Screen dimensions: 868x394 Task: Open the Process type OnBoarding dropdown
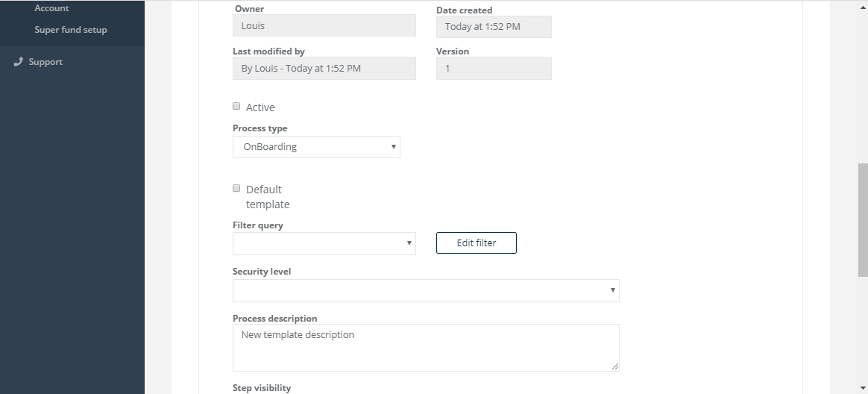tap(316, 147)
